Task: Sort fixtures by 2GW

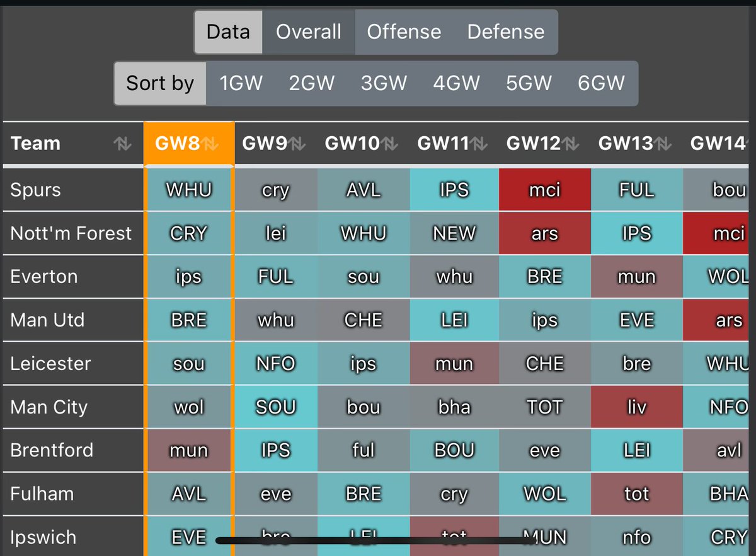Action: coord(312,83)
